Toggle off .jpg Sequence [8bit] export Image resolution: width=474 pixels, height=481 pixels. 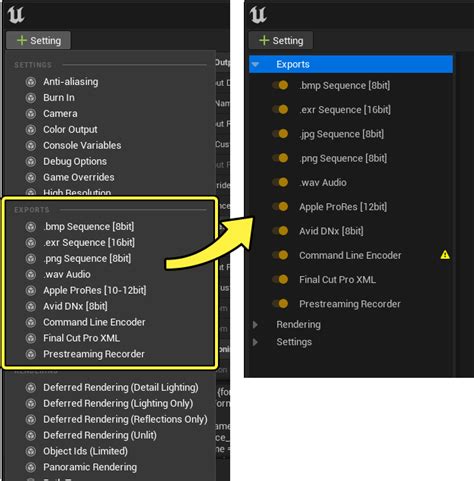(280, 134)
